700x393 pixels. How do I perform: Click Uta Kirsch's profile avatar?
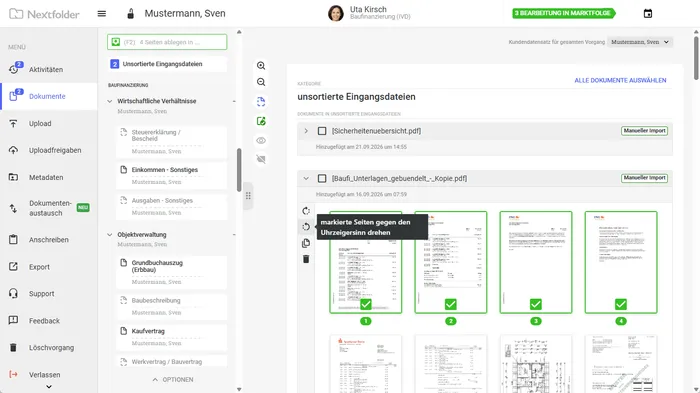tap(336, 13)
